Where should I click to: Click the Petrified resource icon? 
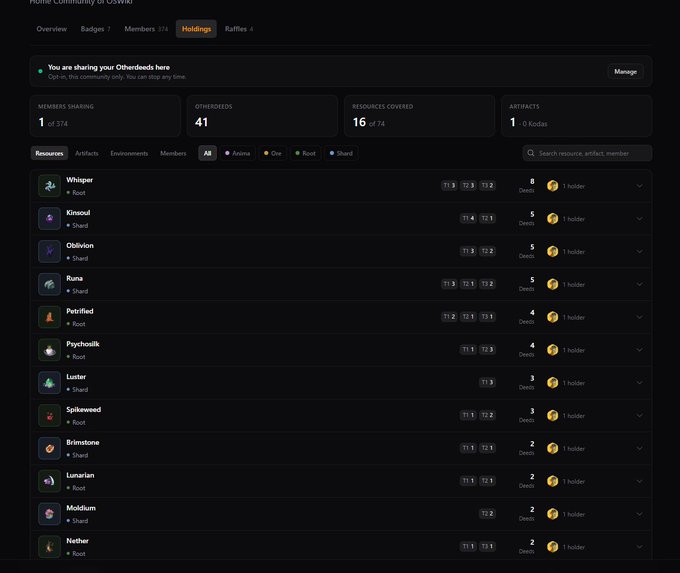click(49, 317)
